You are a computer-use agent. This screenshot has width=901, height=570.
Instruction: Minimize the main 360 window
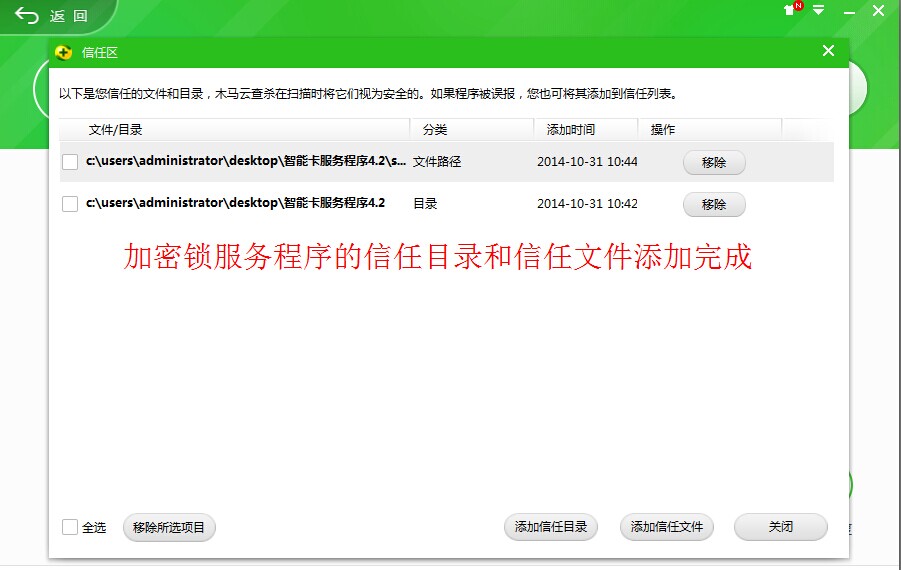(849, 10)
